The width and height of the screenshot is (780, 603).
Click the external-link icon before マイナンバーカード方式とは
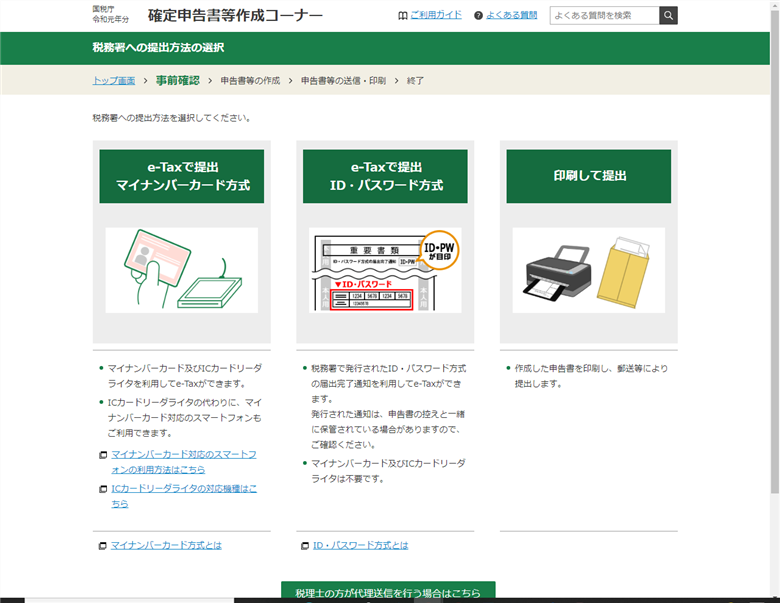[x=102, y=546]
